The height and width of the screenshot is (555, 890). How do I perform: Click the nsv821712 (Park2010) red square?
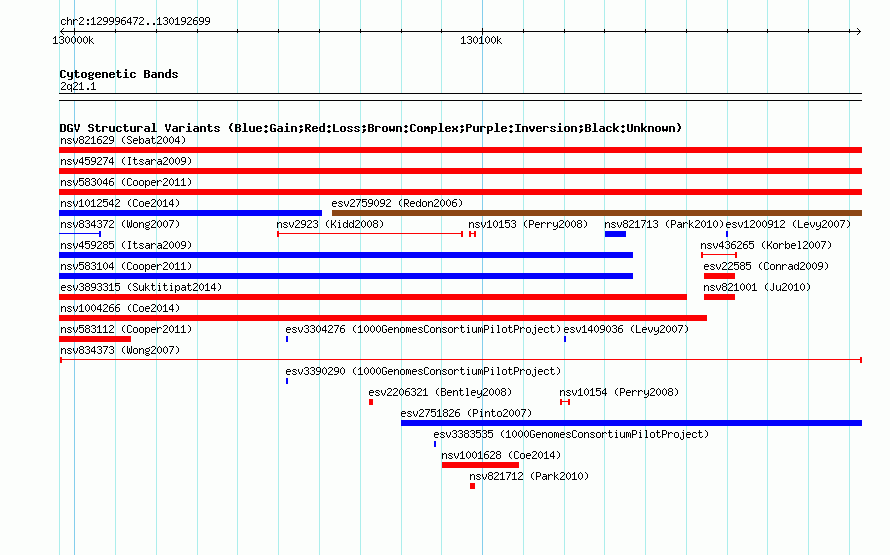point(472,486)
